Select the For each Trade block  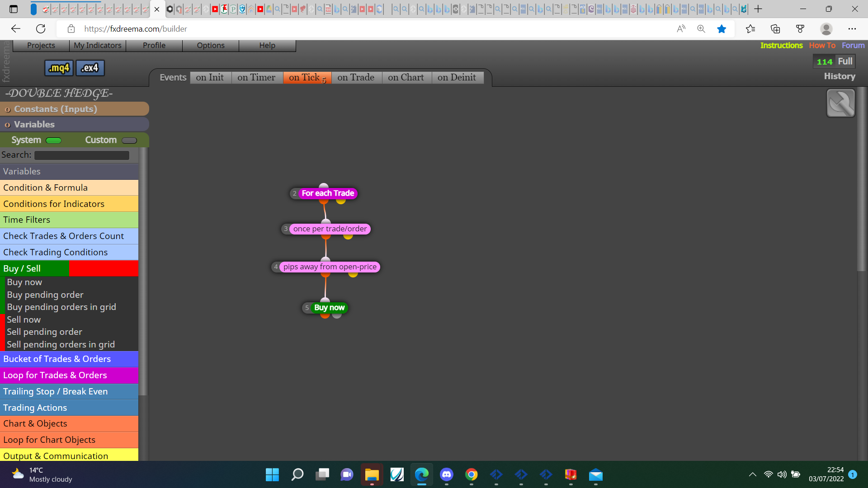pos(328,193)
